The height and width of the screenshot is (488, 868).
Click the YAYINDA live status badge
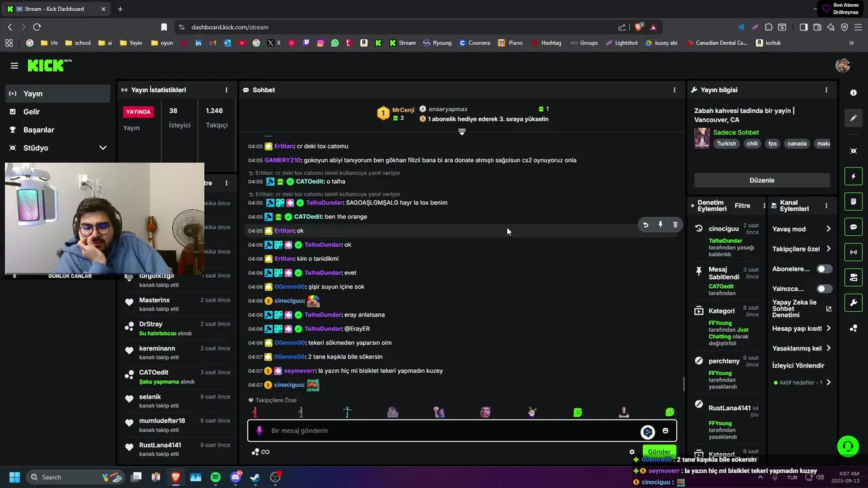click(x=138, y=112)
